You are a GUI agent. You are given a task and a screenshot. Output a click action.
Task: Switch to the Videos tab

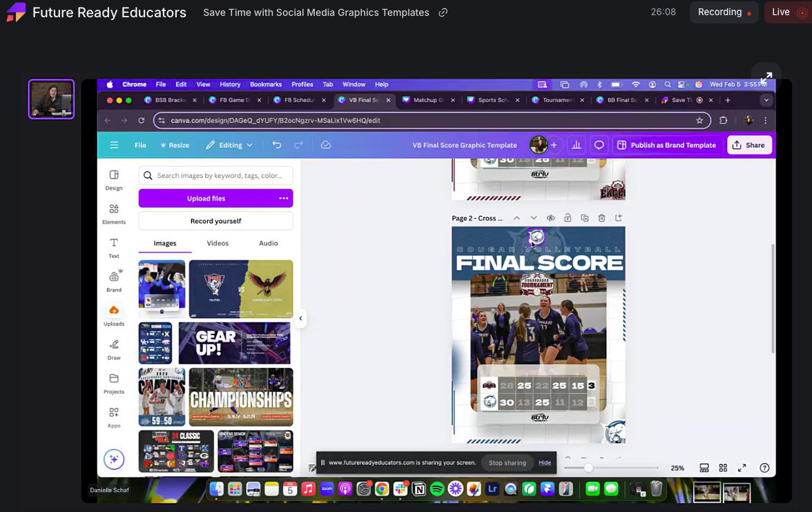[x=217, y=243]
